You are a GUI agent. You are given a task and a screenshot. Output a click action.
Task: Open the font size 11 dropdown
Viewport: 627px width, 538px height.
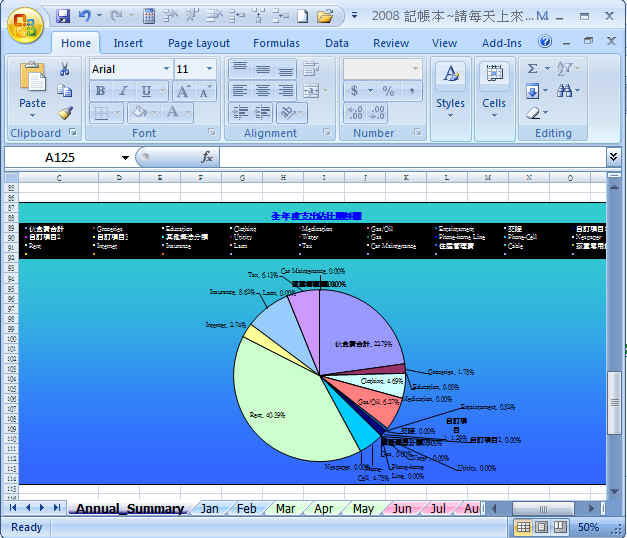point(209,69)
